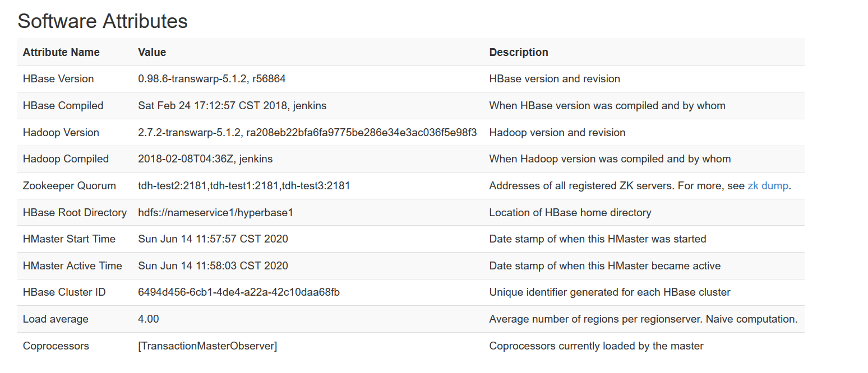Image resolution: width=868 pixels, height=373 pixels.
Task: Click the HBase Root Directory attribute label
Action: 75,213
